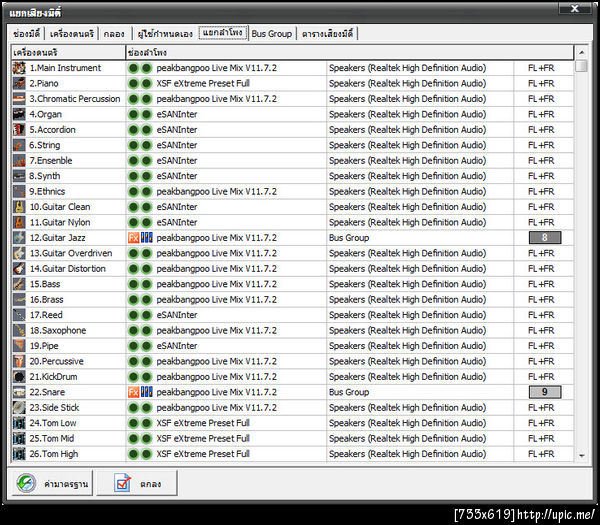600x525 pixels.
Task: Toggle left green light on Percussive row
Action: tap(133, 361)
